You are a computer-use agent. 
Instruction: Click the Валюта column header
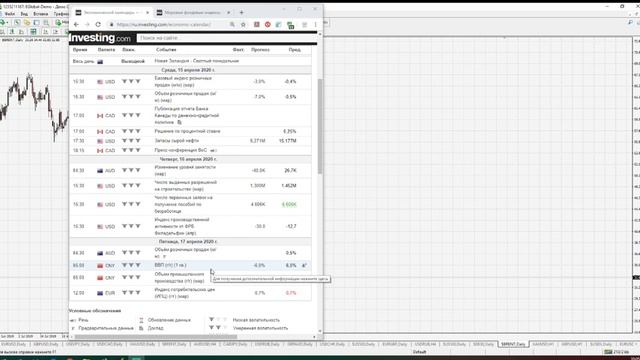[x=106, y=49]
